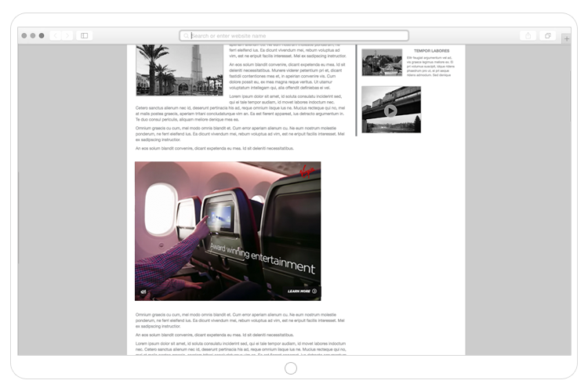Click the address search field
Image resolution: width=588 pixels, height=384 pixels.
pos(298,35)
